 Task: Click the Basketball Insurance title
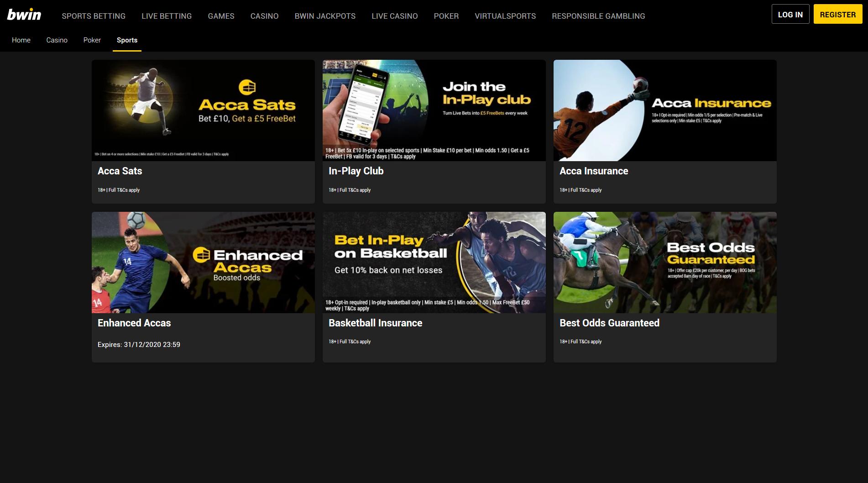pos(375,323)
